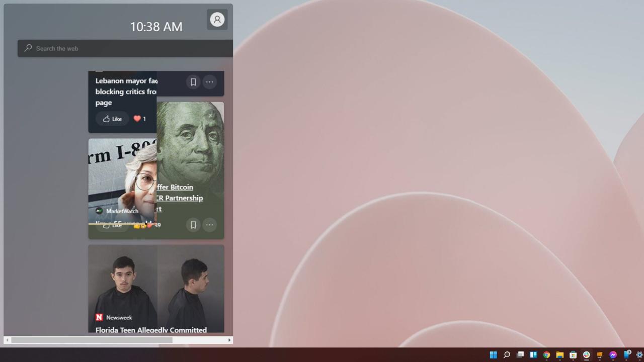Open more options on the Bitcoin article card

[x=209, y=225]
